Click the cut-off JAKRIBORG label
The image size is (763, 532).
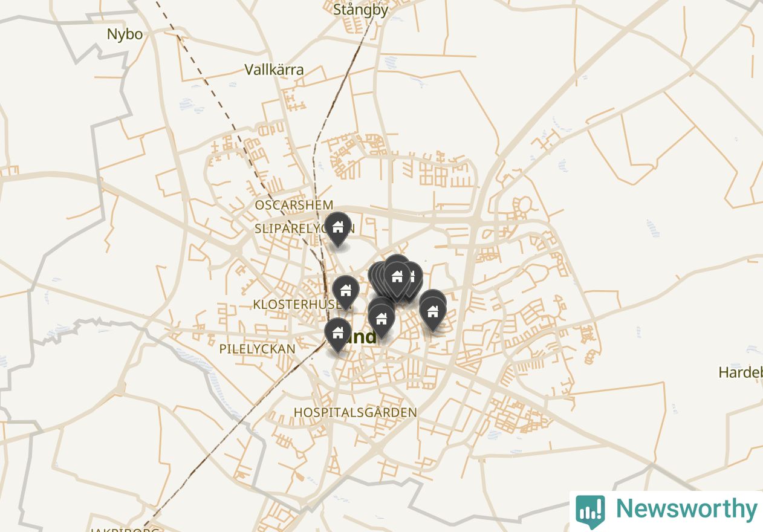(123, 530)
